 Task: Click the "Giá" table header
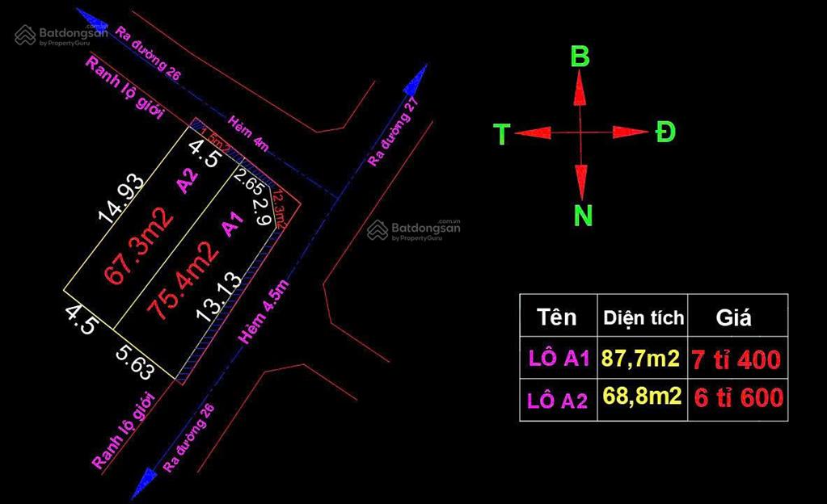(x=734, y=318)
